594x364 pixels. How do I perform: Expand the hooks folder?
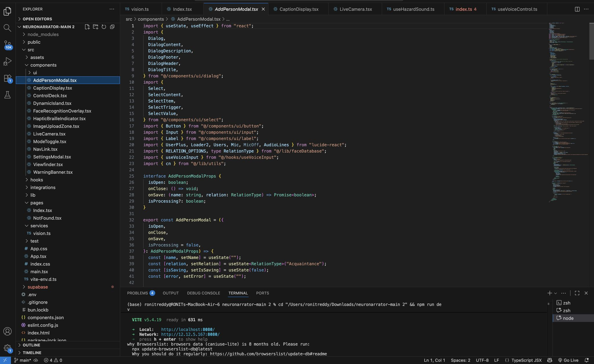(37, 180)
